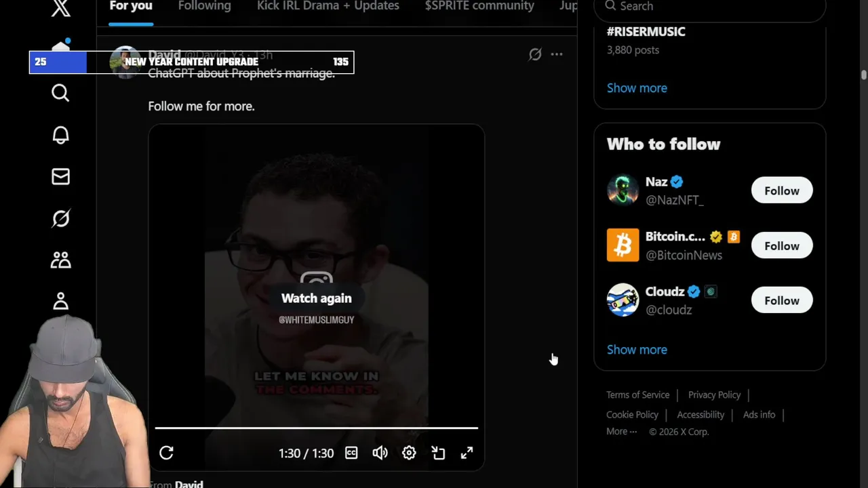Open @NazNFT_ handle
868x488 pixels.
(675, 201)
